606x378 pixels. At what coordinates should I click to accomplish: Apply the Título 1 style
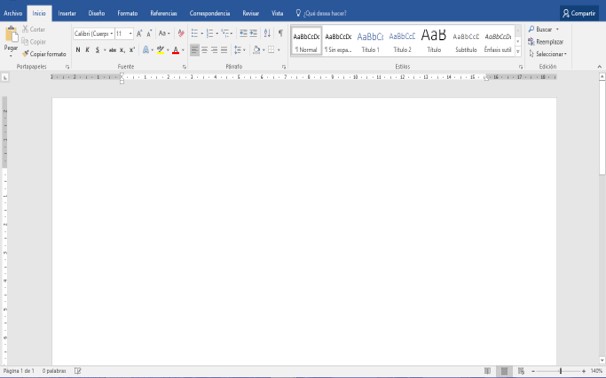tap(370, 41)
